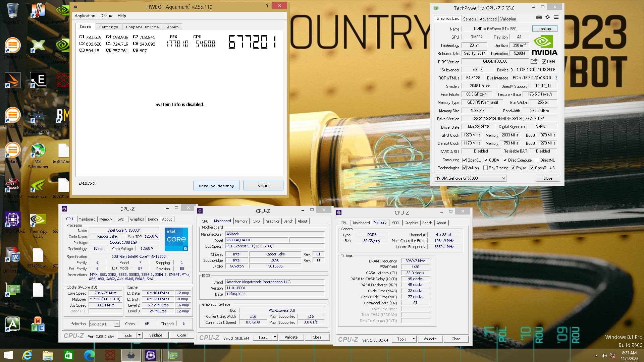Toggle the CUDA checkbox
644x362 pixels.
click(486, 160)
